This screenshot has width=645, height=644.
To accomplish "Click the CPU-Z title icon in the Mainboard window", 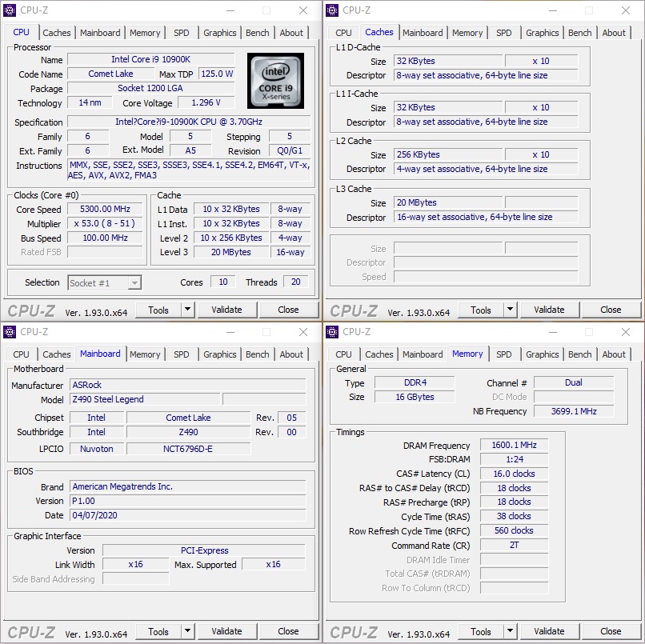I will pos(10,332).
